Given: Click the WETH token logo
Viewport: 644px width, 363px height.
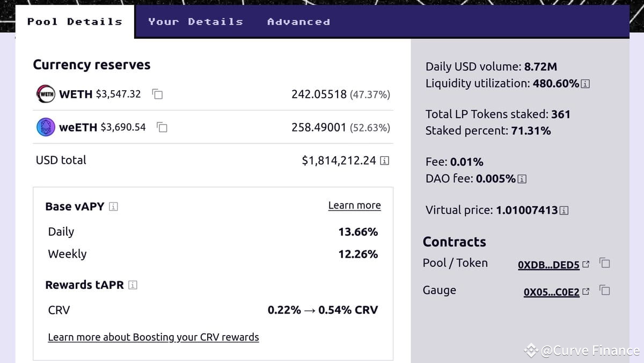Looking at the screenshot, I should pyautogui.click(x=45, y=93).
